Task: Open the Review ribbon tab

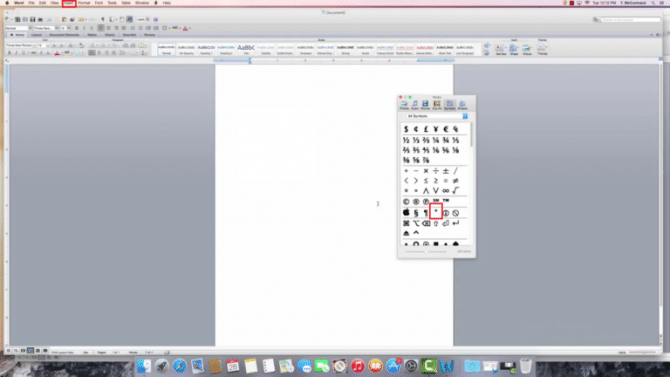Action: click(150, 35)
